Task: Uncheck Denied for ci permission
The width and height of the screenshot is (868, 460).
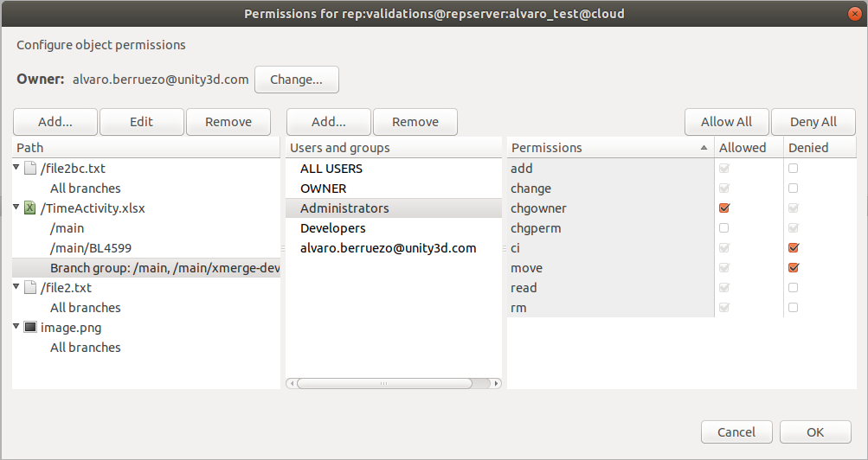Action: point(793,247)
